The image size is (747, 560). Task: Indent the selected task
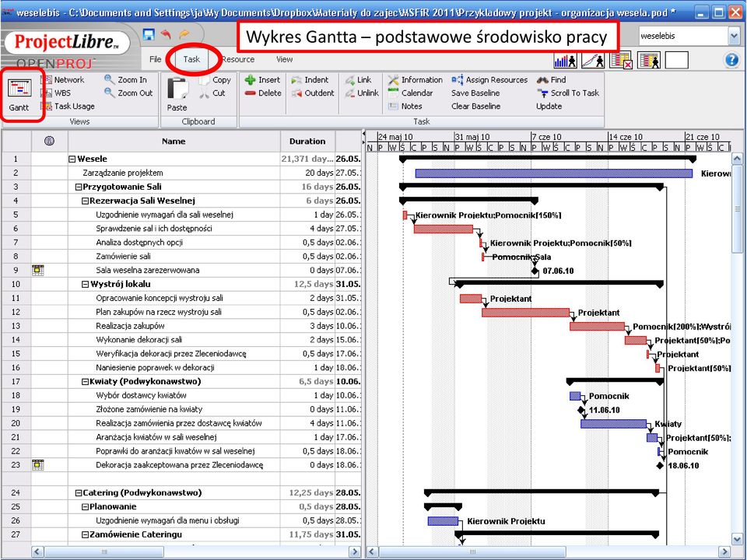tap(310, 80)
